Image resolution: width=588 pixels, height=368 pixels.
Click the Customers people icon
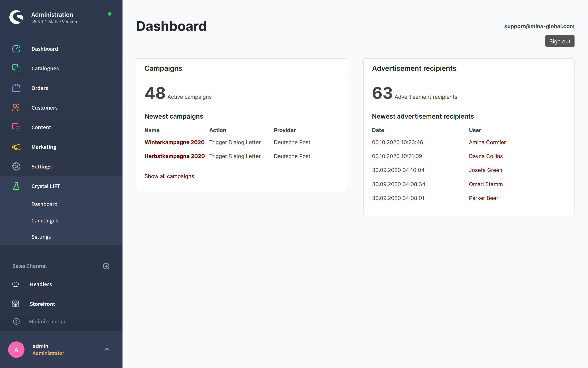click(16, 108)
